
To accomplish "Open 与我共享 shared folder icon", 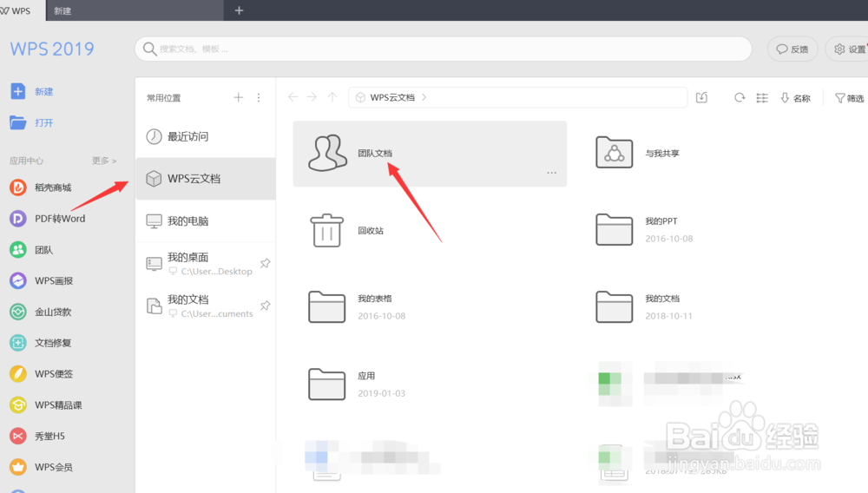I will click(x=614, y=152).
